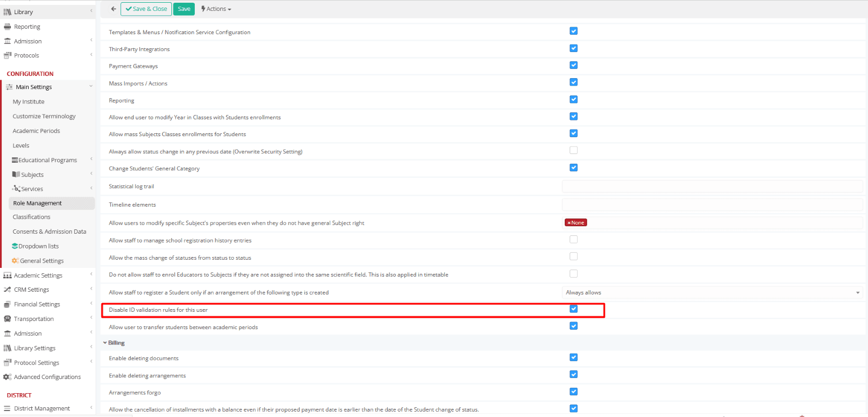Toggle Mass Imports / Actions checkbox
868x417 pixels.
(x=573, y=82)
